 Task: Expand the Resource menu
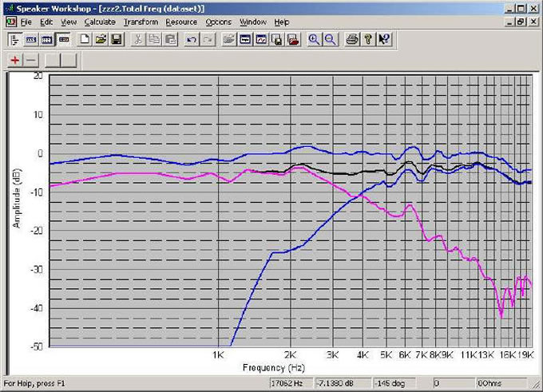point(181,22)
